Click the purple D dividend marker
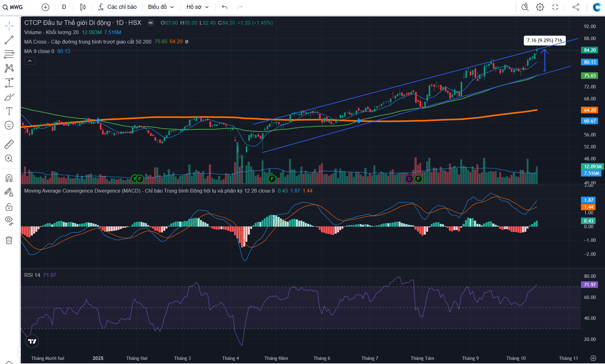The width and height of the screenshot is (605, 364). (x=409, y=179)
